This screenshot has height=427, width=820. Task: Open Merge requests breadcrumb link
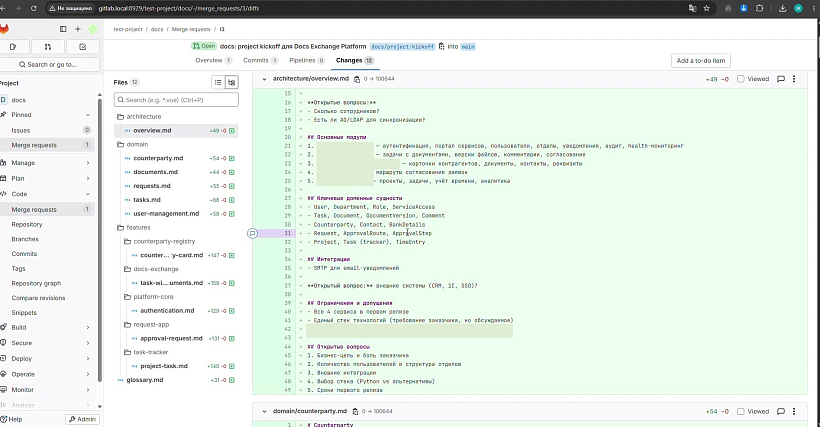tap(191, 29)
